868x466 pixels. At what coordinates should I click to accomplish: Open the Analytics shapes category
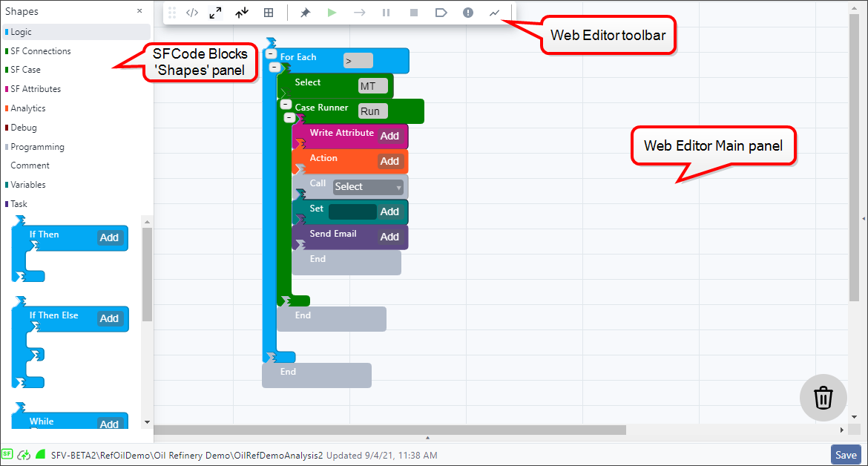[x=28, y=108]
